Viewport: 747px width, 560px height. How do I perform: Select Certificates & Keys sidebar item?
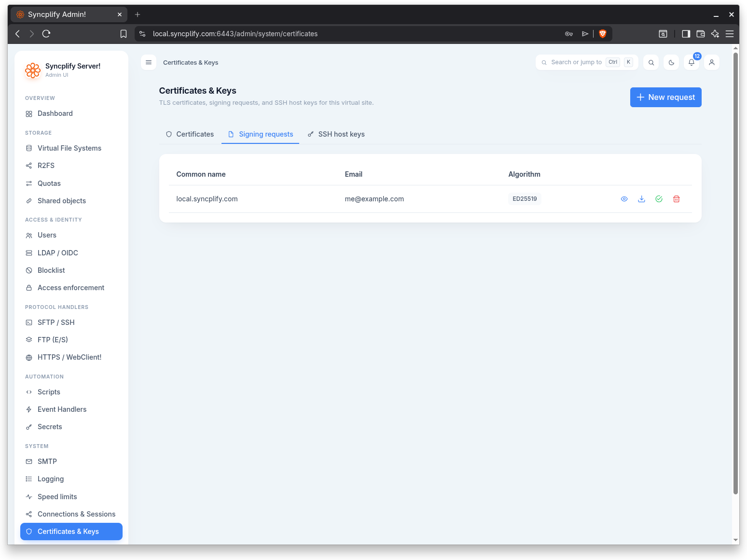pos(71,532)
